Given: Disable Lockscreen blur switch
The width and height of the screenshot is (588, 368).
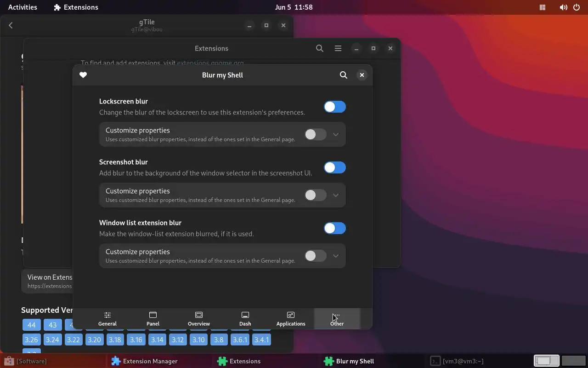Looking at the screenshot, I should (335, 107).
